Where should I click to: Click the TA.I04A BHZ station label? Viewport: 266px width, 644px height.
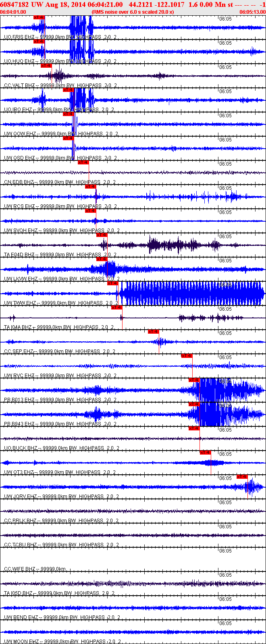pyautogui.click(x=19, y=327)
